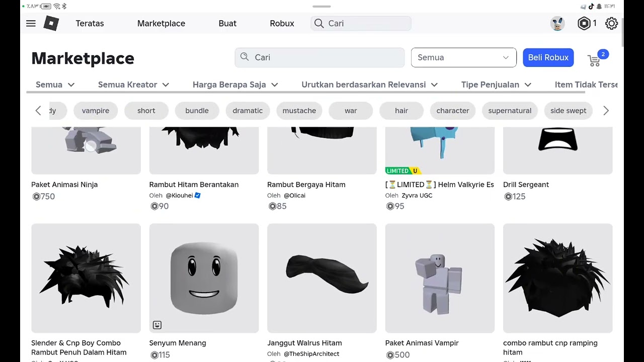Click the Roblox logo home icon
644x362 pixels.
(51, 23)
